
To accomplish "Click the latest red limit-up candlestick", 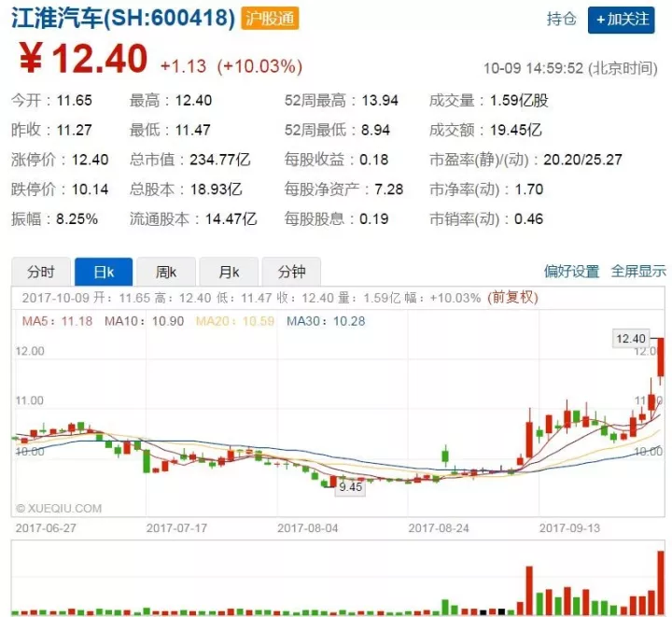I will click(661, 358).
